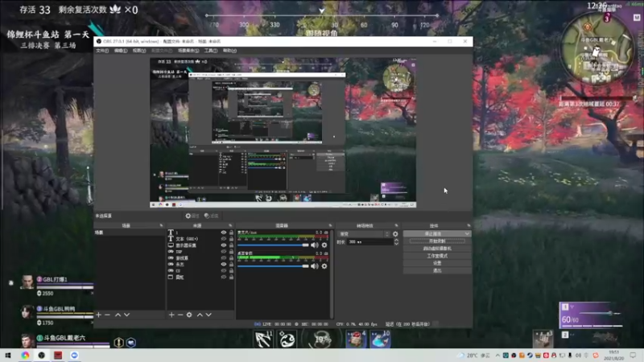644x362 pixels.
Task: Move the selected source up
Action: [x=200, y=315]
